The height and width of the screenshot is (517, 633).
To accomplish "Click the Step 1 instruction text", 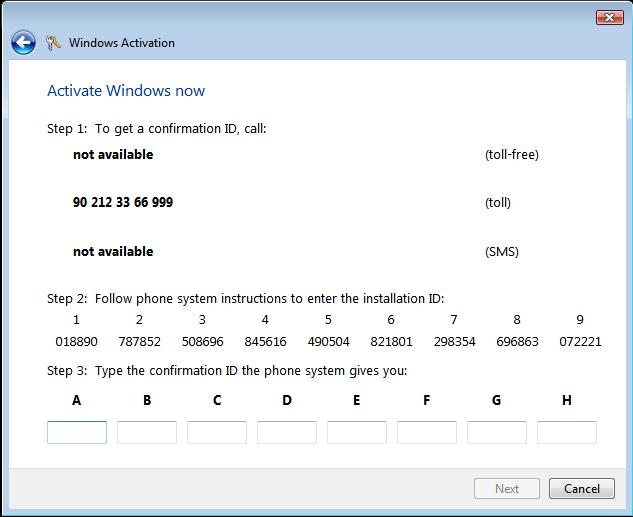I will 157,129.
